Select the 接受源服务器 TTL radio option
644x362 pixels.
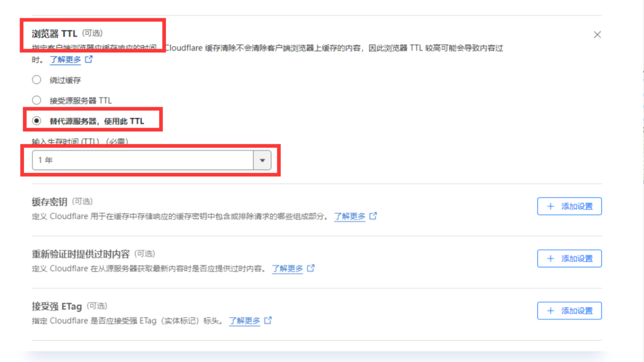coord(37,100)
